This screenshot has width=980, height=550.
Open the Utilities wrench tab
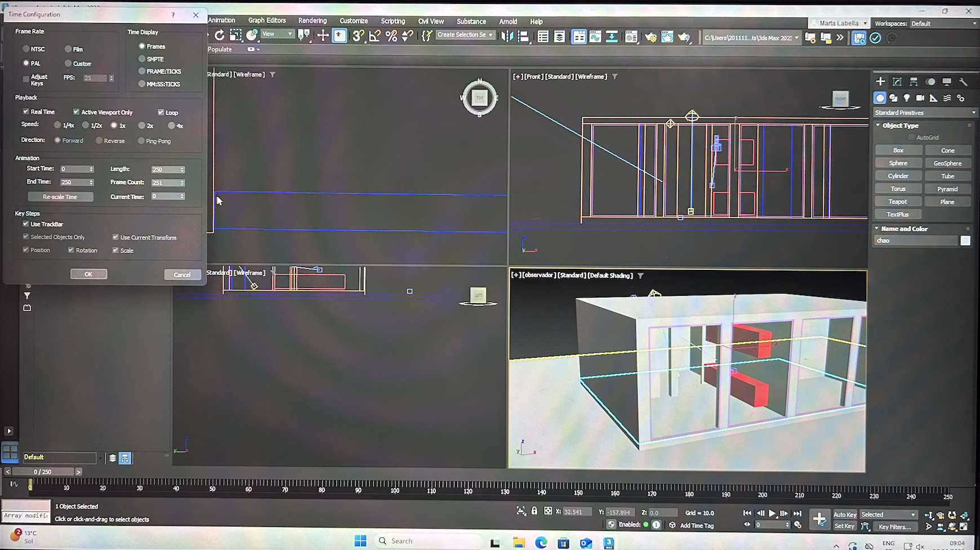tap(964, 82)
